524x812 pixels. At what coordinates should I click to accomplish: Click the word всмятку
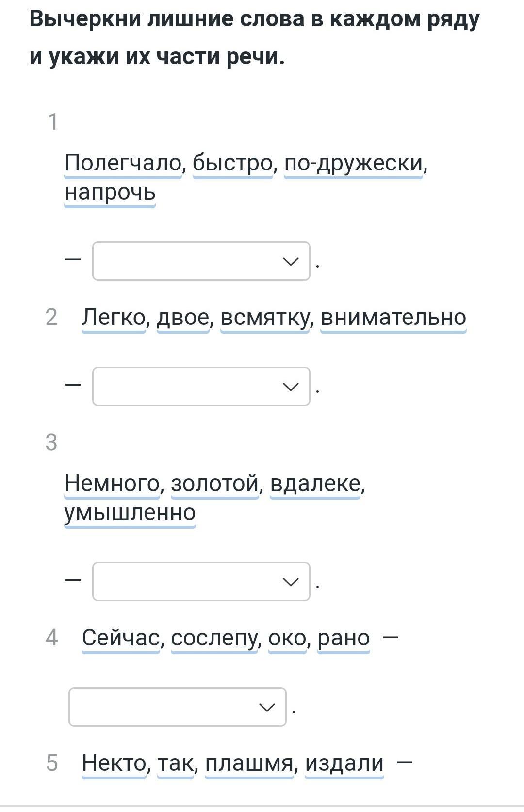(x=265, y=317)
